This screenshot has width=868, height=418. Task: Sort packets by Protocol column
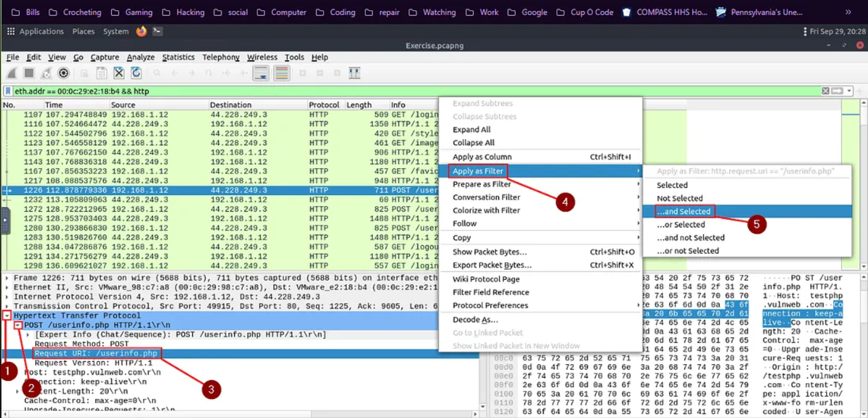325,105
